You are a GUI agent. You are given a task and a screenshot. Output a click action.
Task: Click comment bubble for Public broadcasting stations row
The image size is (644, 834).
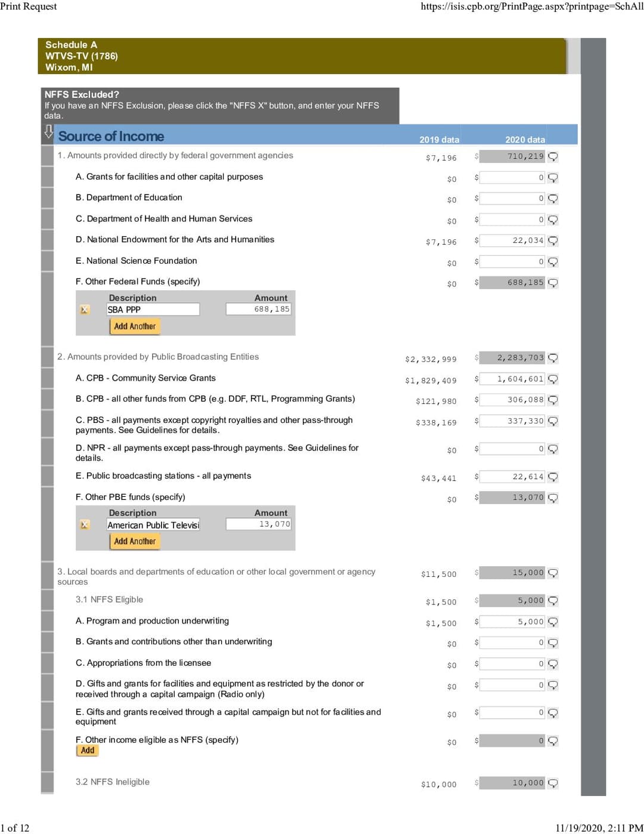553,477
